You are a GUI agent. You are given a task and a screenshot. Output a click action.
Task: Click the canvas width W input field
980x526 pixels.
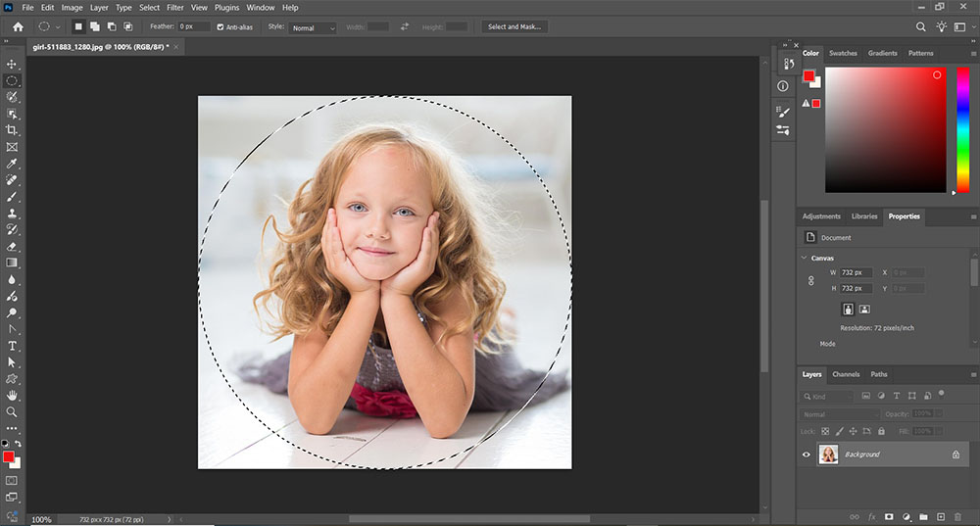tap(855, 272)
